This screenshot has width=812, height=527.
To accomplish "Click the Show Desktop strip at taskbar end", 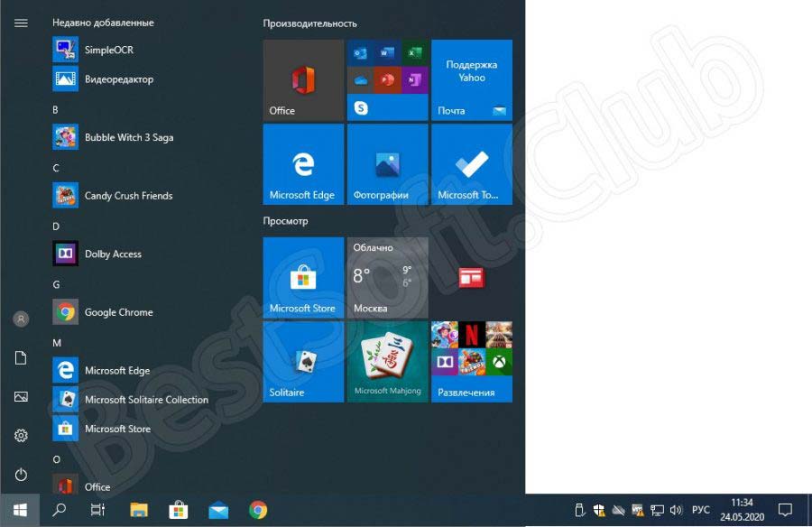I will coord(809,511).
